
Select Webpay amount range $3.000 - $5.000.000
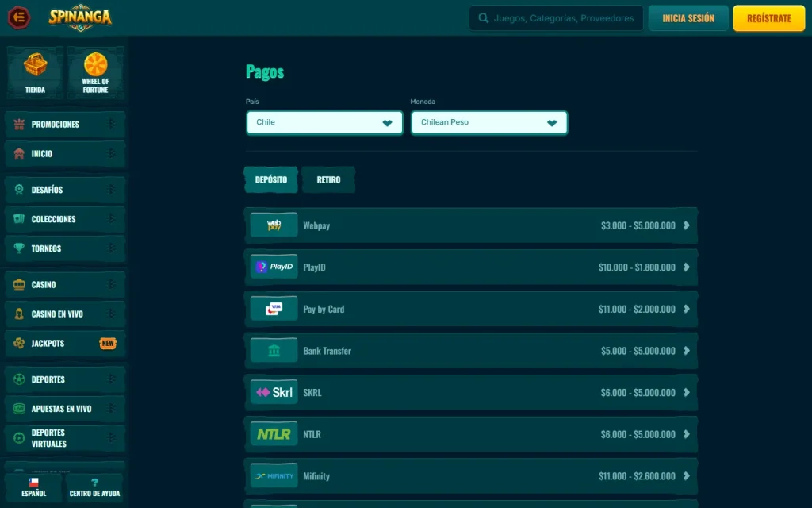coord(638,225)
